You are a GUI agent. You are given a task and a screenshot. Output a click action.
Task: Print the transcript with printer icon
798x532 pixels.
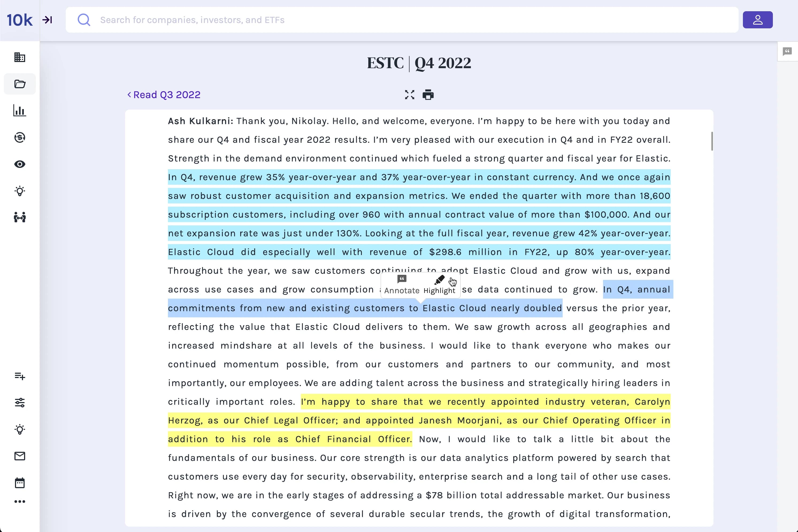pyautogui.click(x=428, y=95)
